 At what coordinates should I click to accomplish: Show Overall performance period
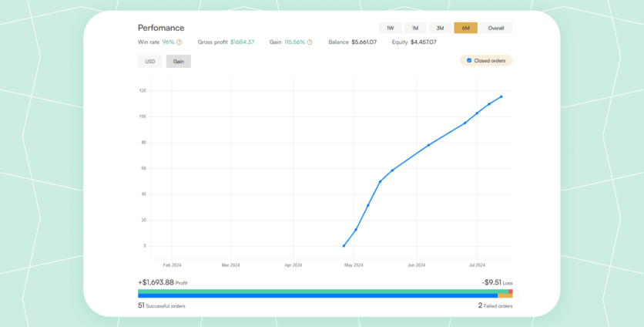pyautogui.click(x=495, y=28)
